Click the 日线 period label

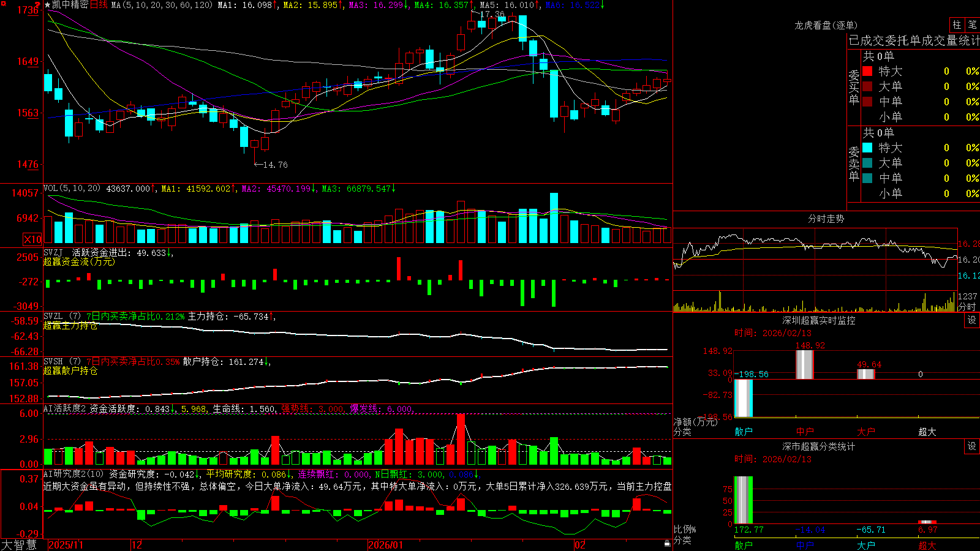click(99, 5)
